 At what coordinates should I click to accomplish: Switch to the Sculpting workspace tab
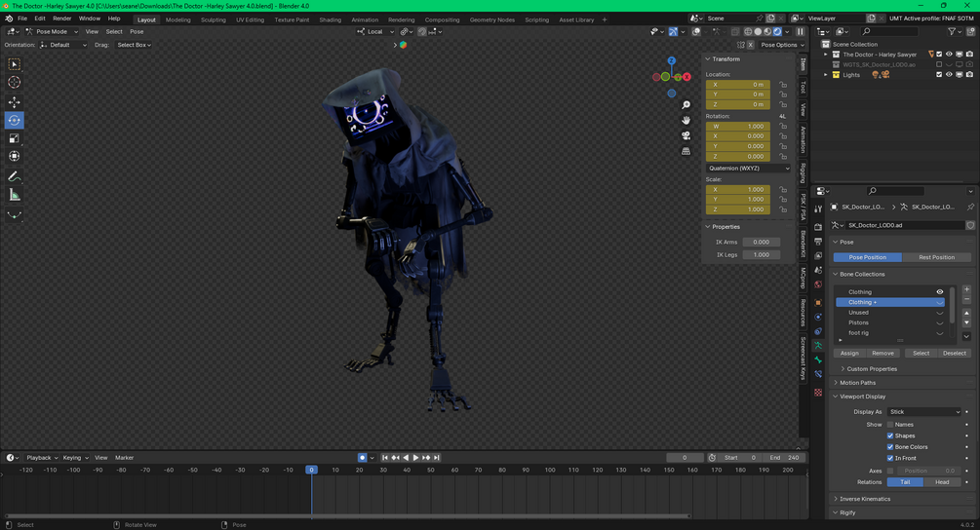click(213, 19)
